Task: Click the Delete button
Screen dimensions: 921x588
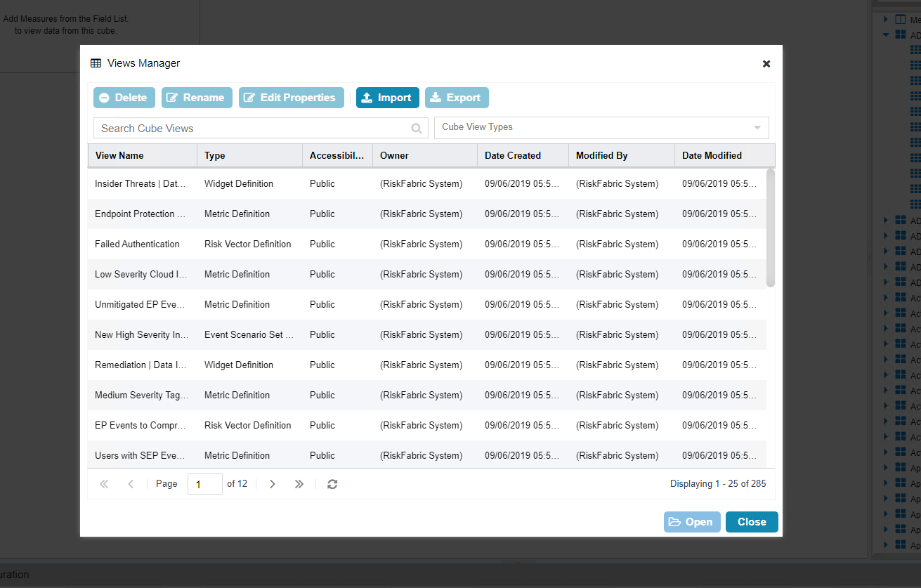Action: [124, 98]
